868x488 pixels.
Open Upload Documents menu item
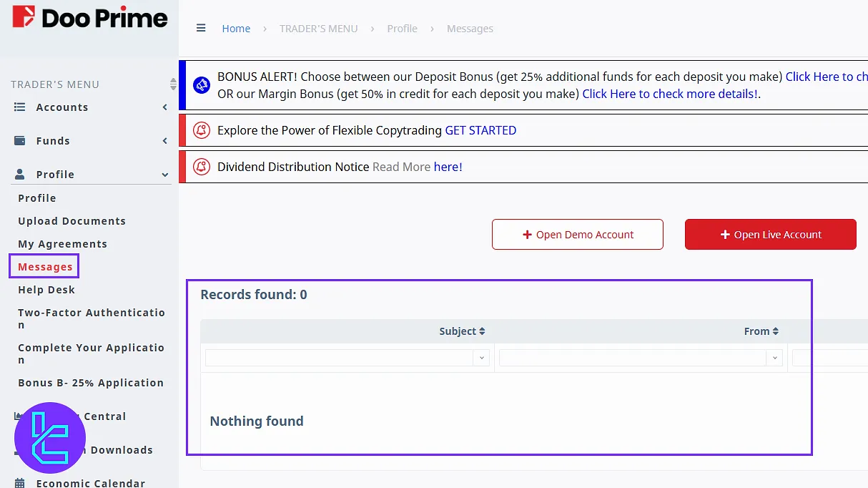(71, 221)
